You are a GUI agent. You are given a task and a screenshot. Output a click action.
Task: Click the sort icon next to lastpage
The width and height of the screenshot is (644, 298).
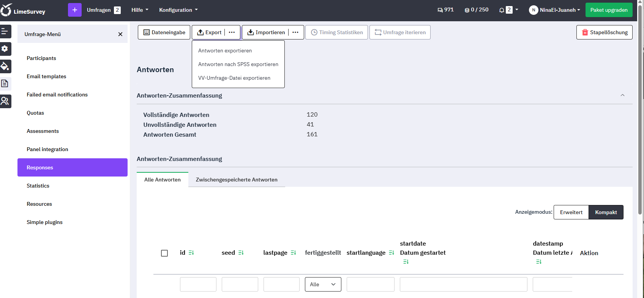point(293,253)
